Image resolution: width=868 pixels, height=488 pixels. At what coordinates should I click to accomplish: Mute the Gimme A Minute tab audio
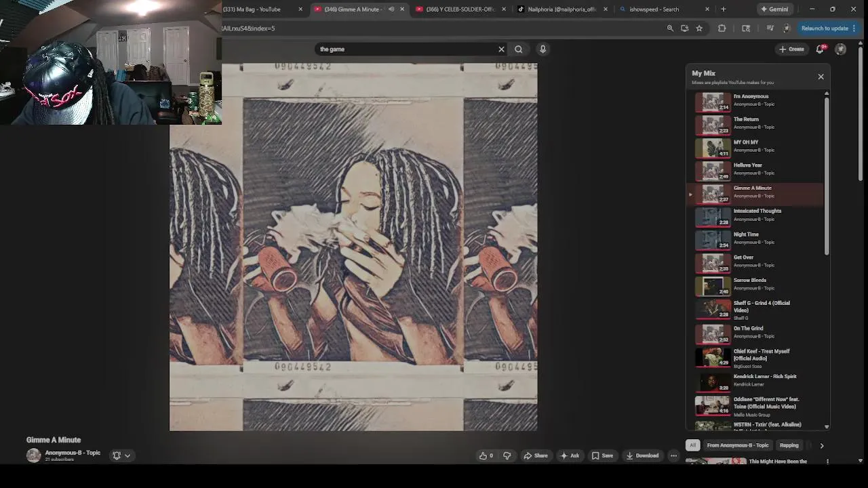[391, 9]
